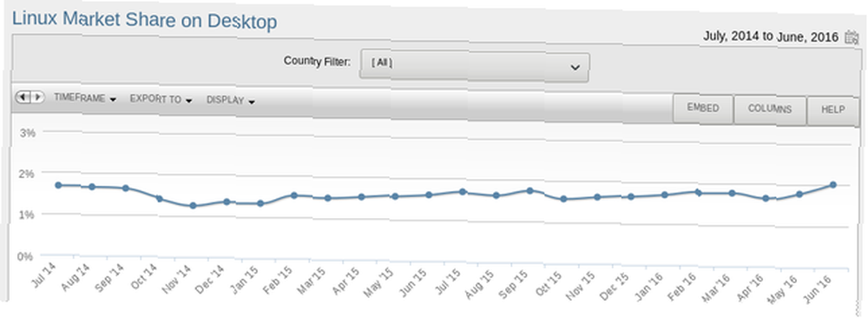Select the Jan '16 data point
This screenshot has width=868, height=318.
tap(665, 195)
